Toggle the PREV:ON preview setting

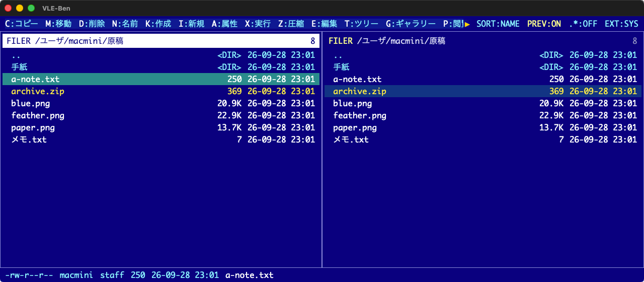(x=544, y=24)
